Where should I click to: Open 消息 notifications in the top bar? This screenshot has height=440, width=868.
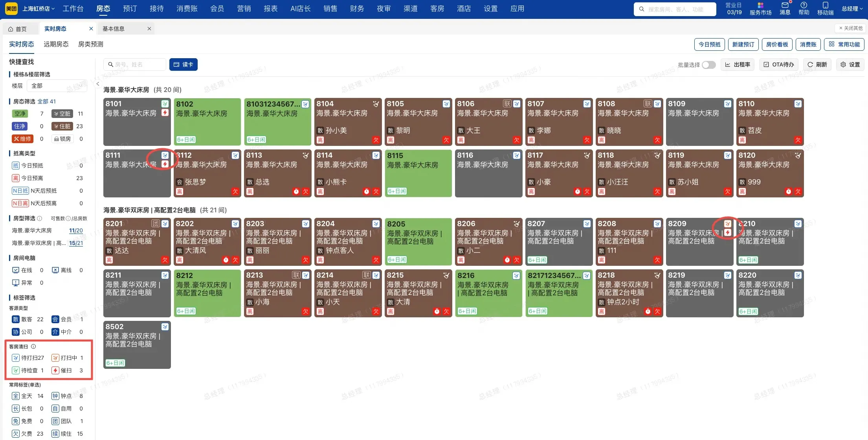(x=784, y=9)
